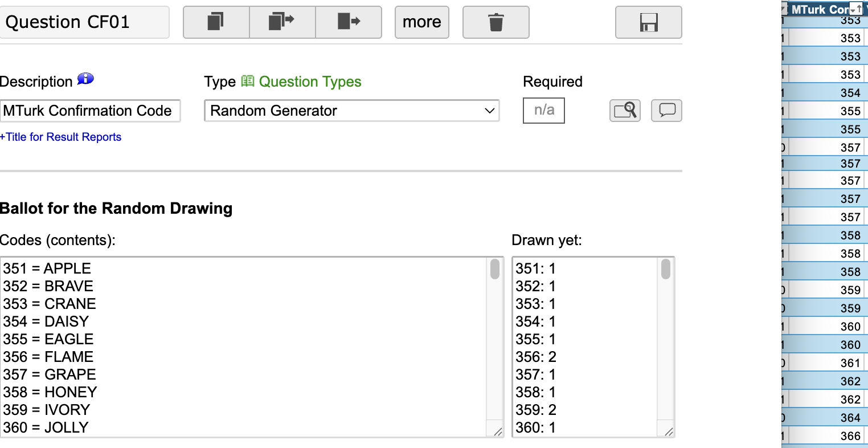Open the comment speech bubble icon

(x=666, y=110)
